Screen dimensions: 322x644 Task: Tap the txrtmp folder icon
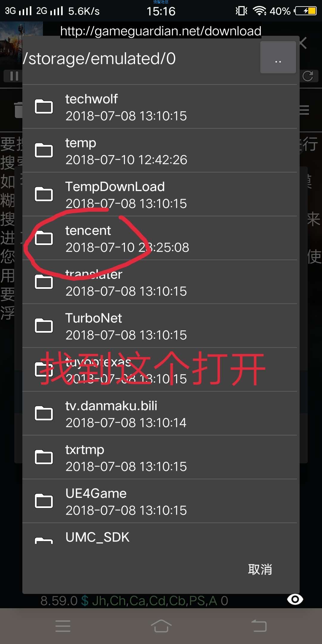point(44,457)
